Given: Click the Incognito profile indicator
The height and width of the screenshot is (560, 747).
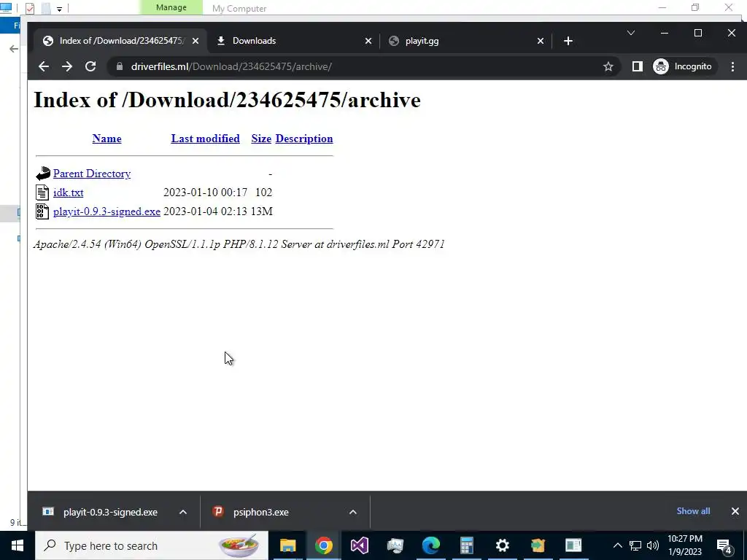Looking at the screenshot, I should pyautogui.click(x=684, y=66).
